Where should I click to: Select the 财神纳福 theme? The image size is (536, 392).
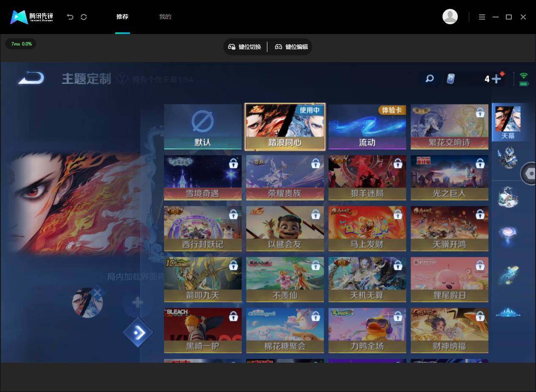(x=449, y=331)
